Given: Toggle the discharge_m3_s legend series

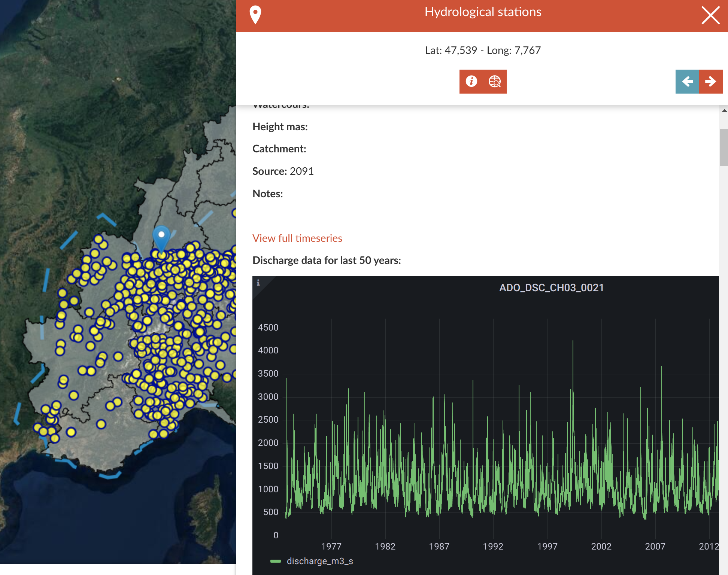Looking at the screenshot, I should [x=319, y=561].
